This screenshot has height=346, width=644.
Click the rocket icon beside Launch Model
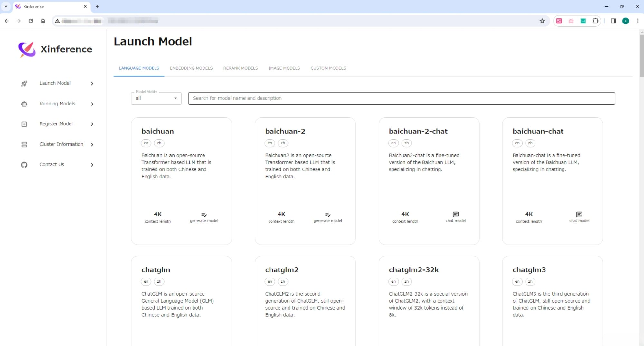24,83
